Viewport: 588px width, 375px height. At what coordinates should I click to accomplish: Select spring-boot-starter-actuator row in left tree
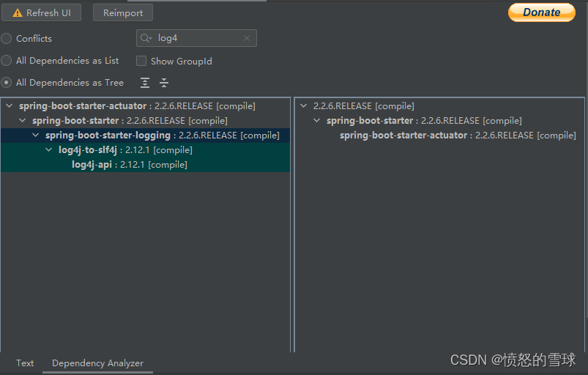coord(146,106)
